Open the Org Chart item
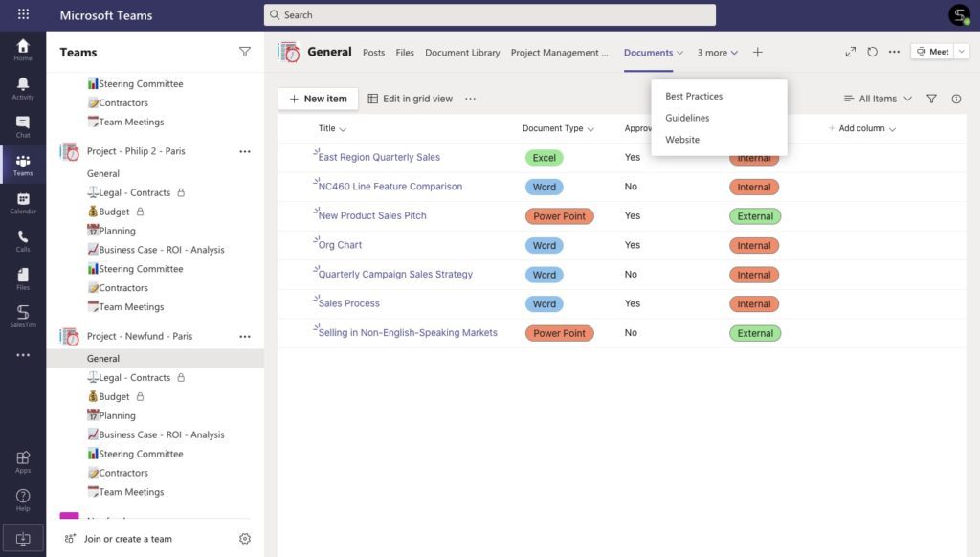This screenshot has width=980, height=557. [x=340, y=245]
